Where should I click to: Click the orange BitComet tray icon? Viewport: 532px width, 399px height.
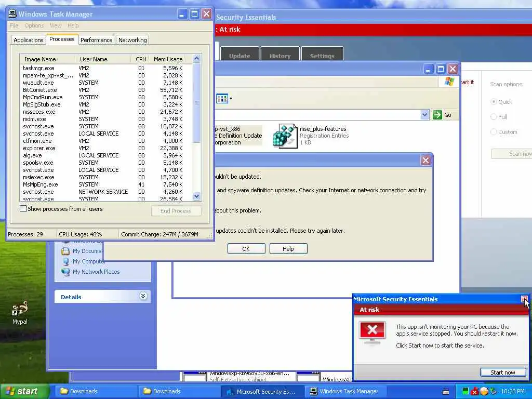tap(484, 391)
